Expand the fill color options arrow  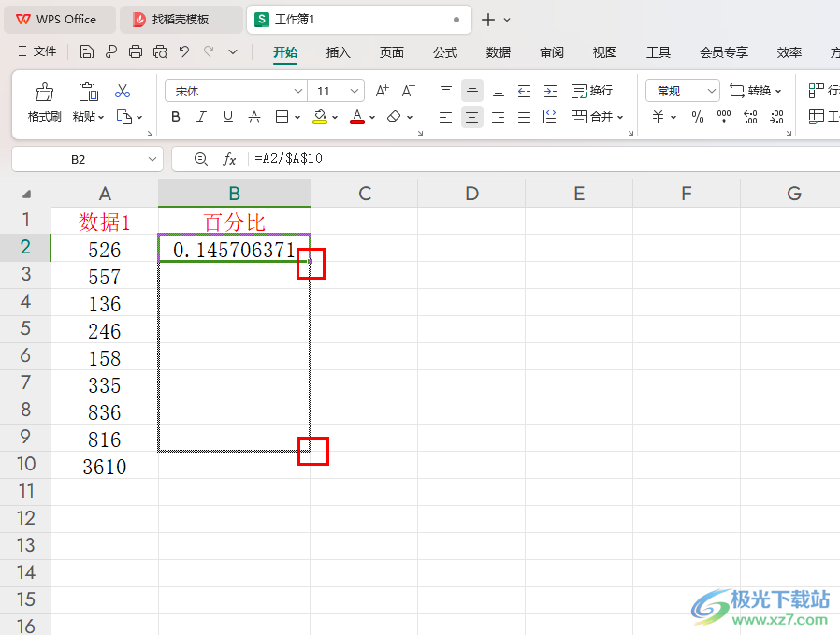[x=335, y=117]
